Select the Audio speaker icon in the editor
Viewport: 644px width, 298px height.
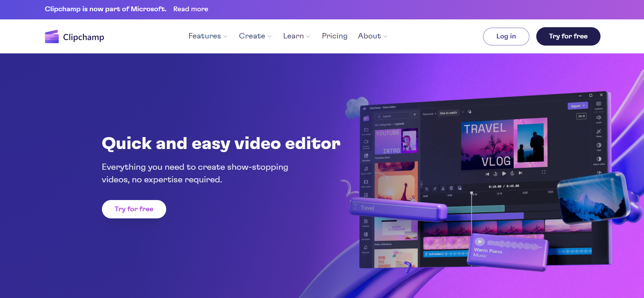pos(598,118)
